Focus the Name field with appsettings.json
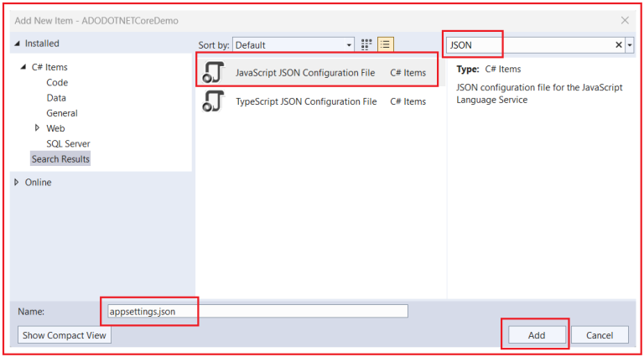The image size is (644, 357). (257, 311)
